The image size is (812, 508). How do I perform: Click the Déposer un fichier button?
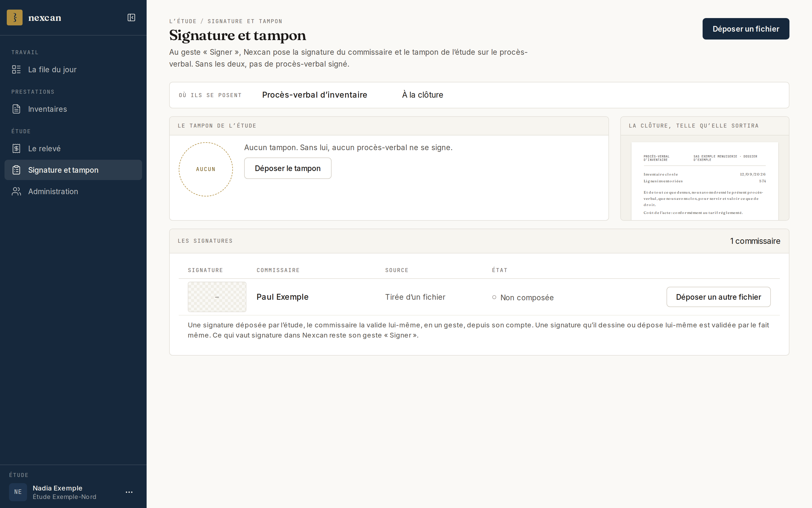tap(745, 29)
